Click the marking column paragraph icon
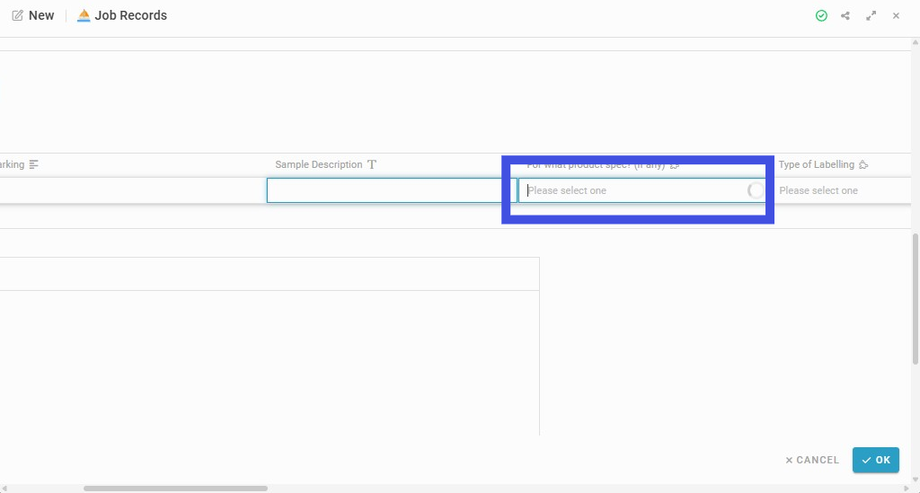 coord(34,164)
